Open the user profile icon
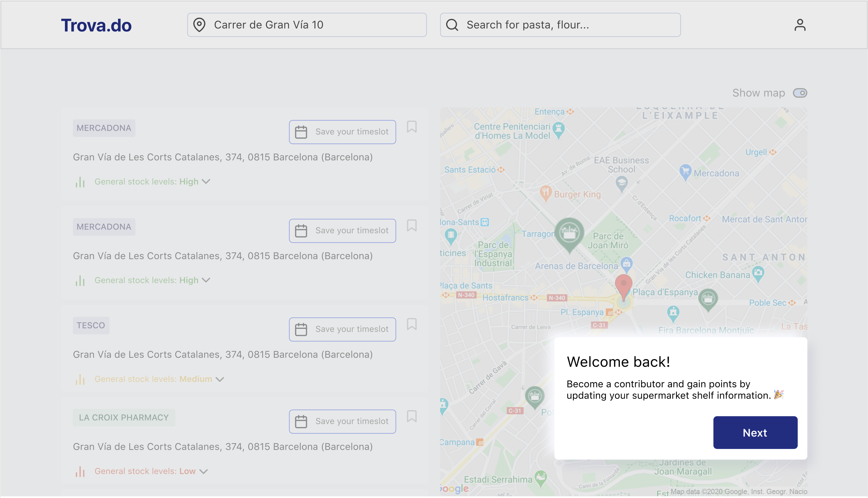Viewport: 868px width, 498px height. tap(800, 25)
